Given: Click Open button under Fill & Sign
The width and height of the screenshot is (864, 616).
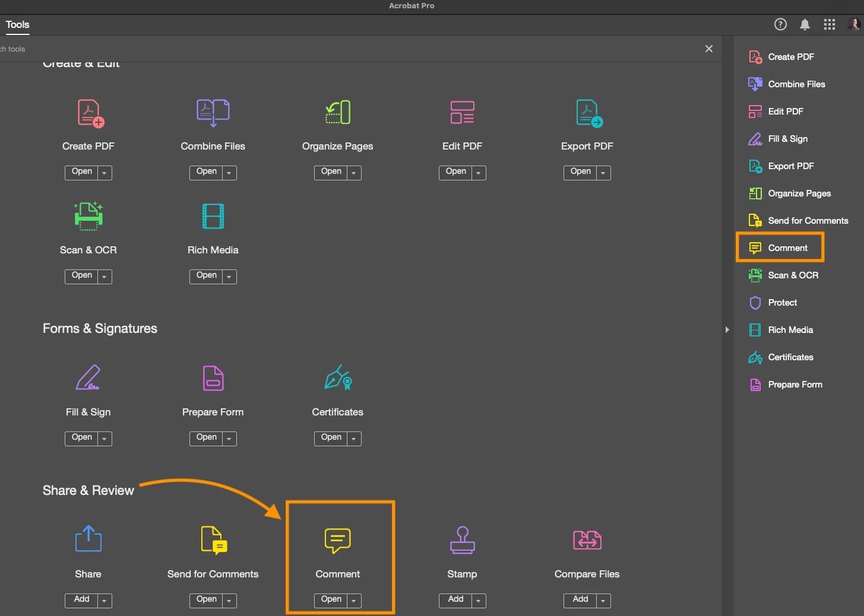Looking at the screenshot, I should 81,439.
